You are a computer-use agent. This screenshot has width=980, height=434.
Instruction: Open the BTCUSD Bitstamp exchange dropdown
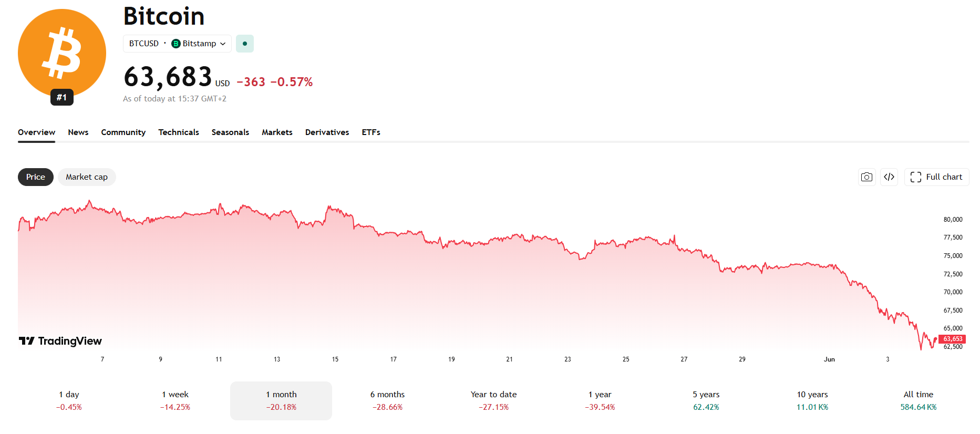point(177,44)
